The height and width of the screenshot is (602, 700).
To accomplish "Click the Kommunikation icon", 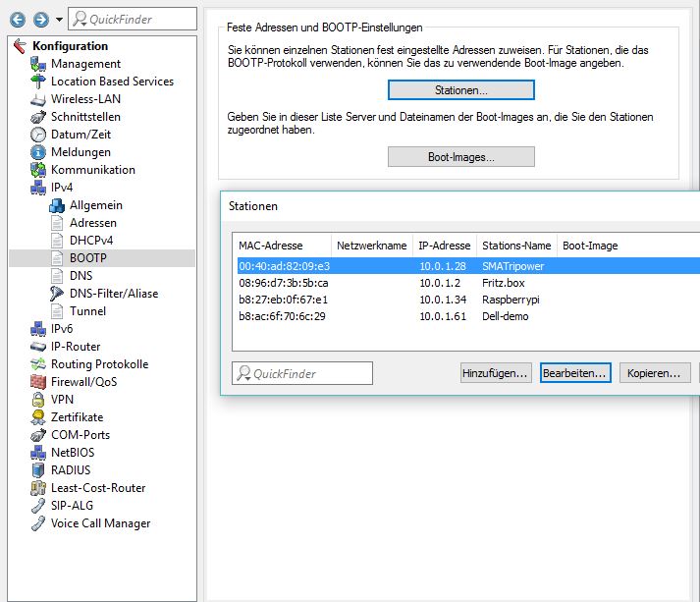I will click(38, 170).
